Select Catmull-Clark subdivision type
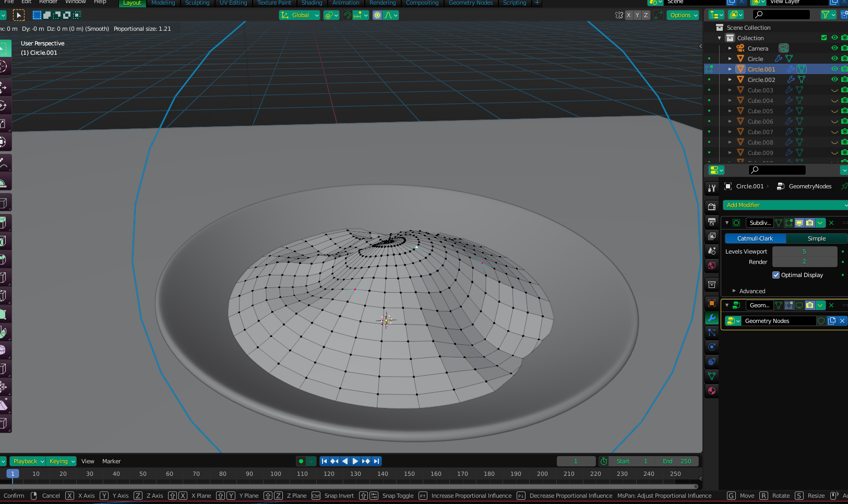 [755, 238]
